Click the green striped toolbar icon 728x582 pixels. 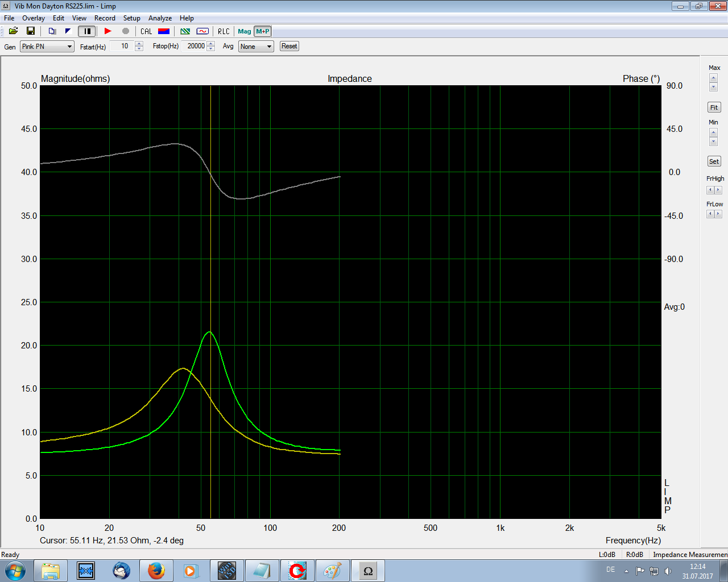[x=185, y=31]
